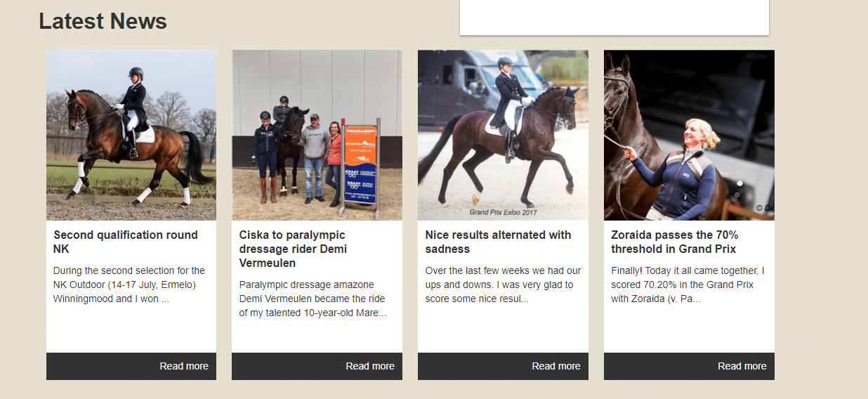
Task: Open Ciska to paralympic dressage rider headline
Action: pos(293,249)
